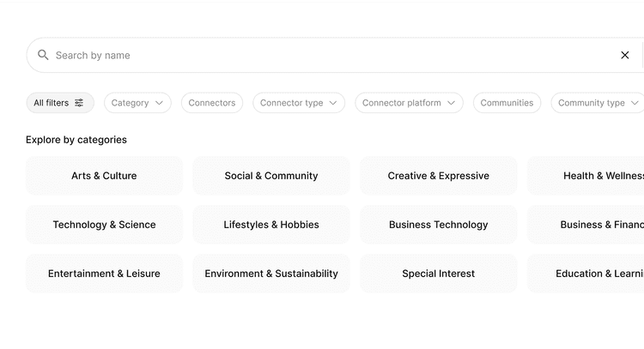Screen dimensions: 644x349
Task: Choose the Environment & Sustainability category
Action: pyautogui.click(x=271, y=274)
